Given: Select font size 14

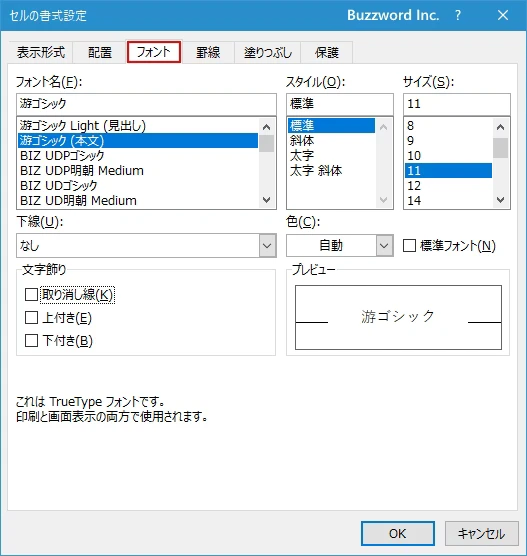Looking at the screenshot, I should 448,200.
